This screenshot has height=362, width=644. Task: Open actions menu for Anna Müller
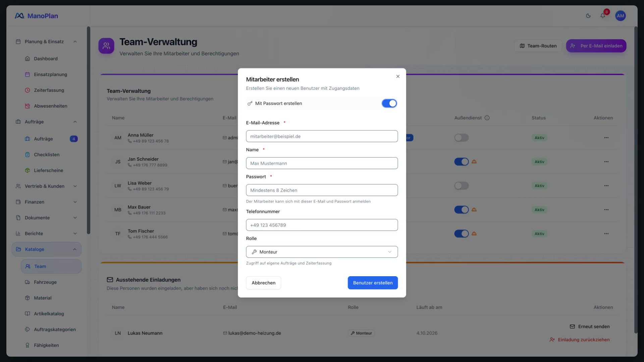coord(606,138)
